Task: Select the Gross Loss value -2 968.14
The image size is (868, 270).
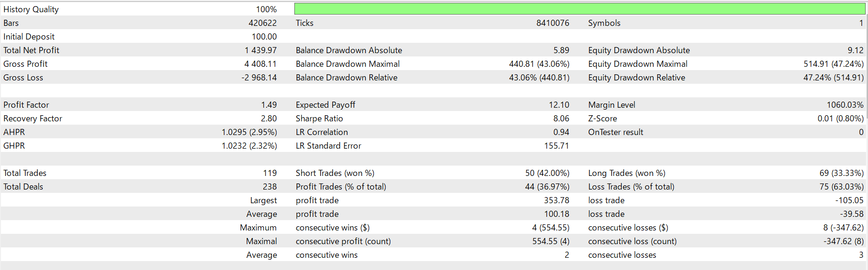Action: point(259,78)
